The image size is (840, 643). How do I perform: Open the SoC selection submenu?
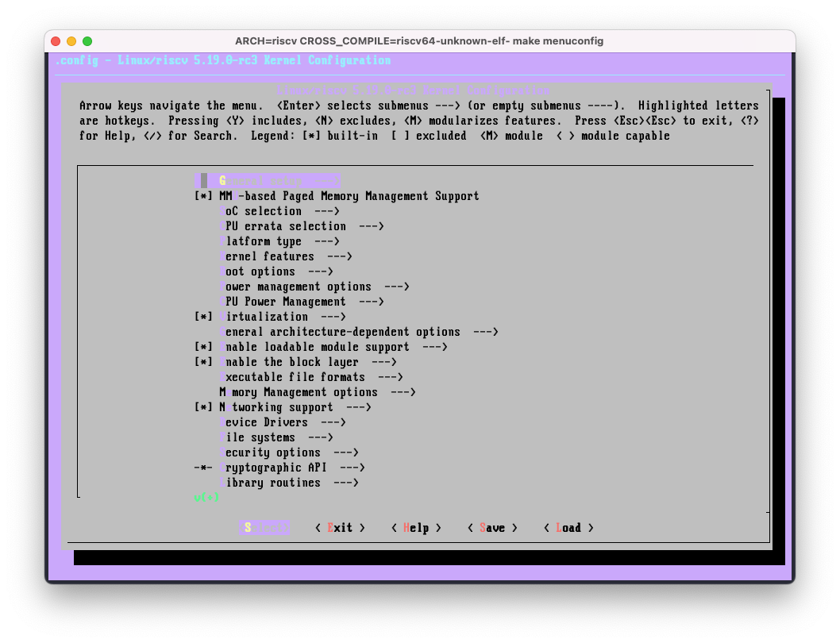click(x=279, y=211)
